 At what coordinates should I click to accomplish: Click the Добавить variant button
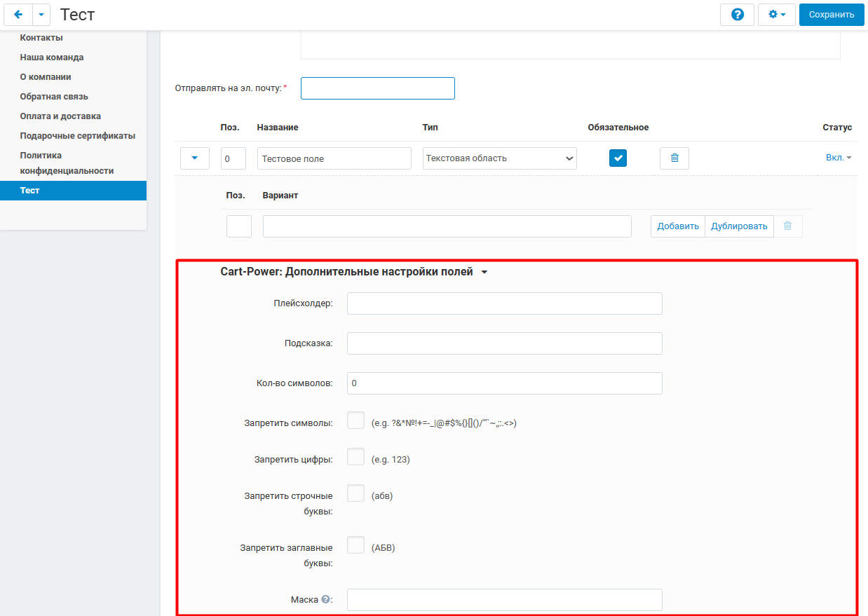click(x=678, y=226)
